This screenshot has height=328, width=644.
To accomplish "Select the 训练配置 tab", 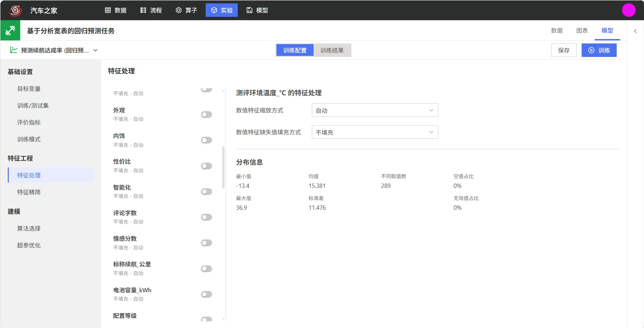I will pos(295,50).
